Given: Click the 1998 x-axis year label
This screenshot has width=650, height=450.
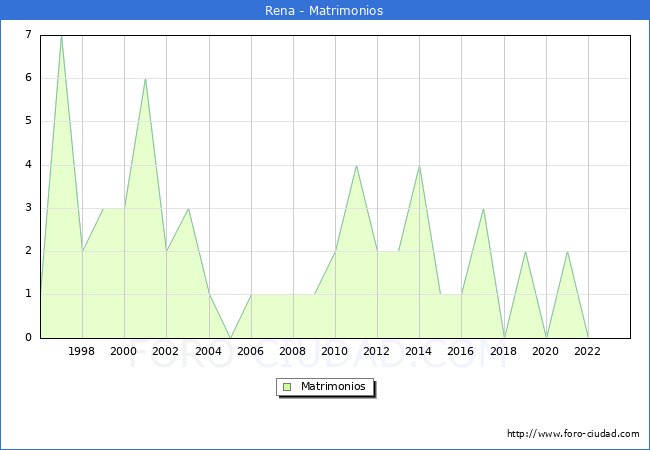Looking at the screenshot, I should [82, 351].
